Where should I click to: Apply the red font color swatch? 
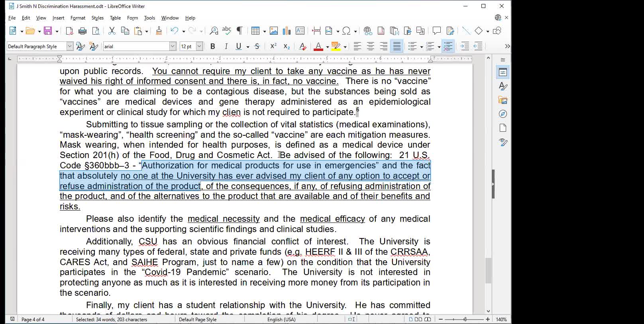(x=318, y=47)
